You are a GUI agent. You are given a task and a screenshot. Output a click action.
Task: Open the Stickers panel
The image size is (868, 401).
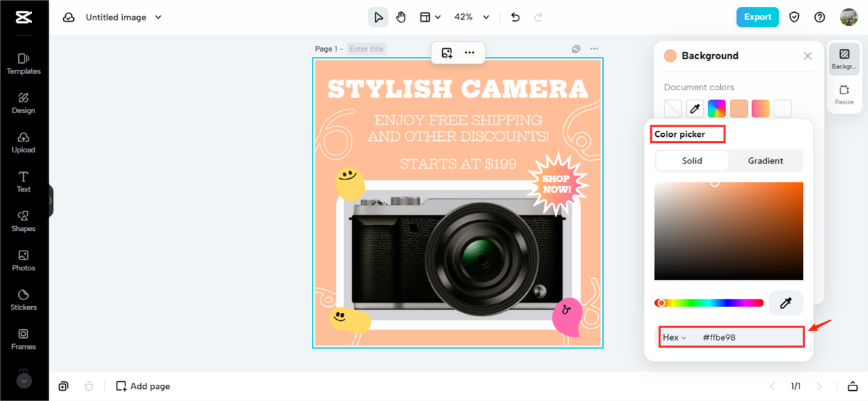(x=24, y=299)
